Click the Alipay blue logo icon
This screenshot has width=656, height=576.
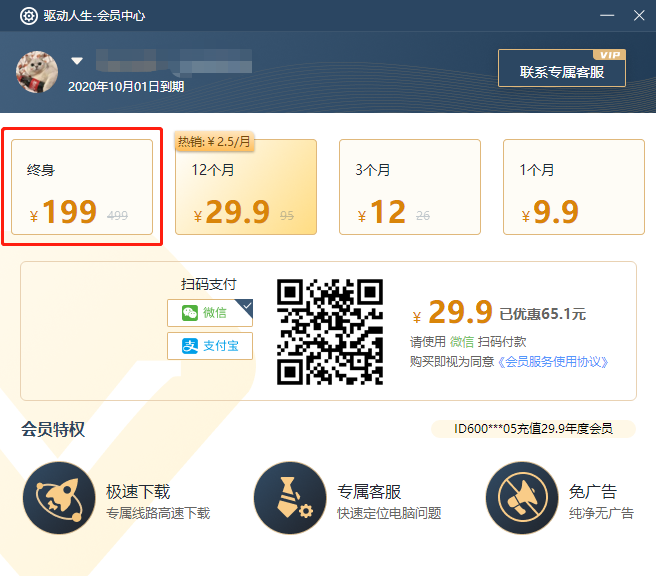tap(190, 346)
